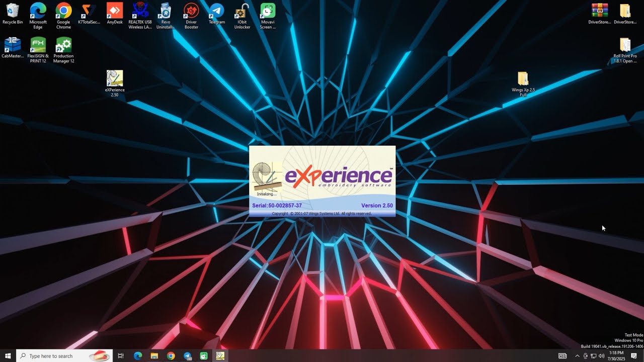Screen dimensions: 644x362
Task: Open the Action Center notifications
Action: (634, 356)
